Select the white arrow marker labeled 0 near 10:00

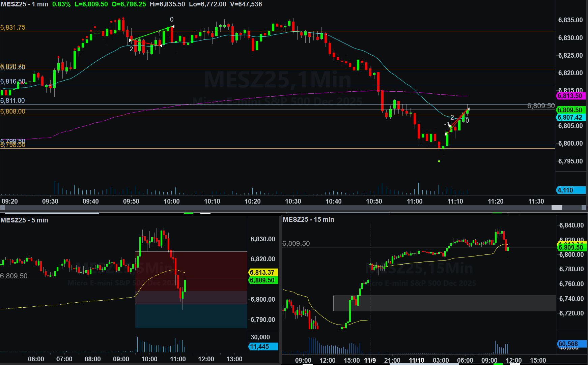pos(173,26)
